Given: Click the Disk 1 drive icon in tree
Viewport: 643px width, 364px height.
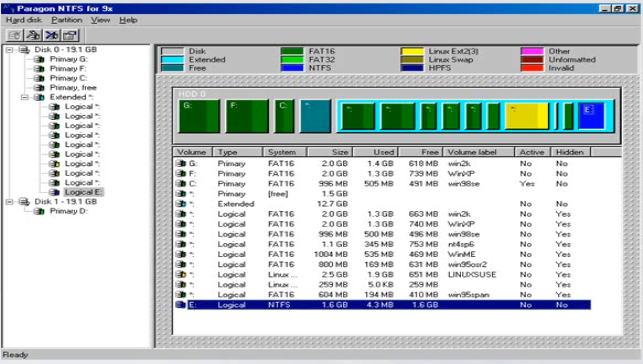Looking at the screenshot, I should (25, 202).
